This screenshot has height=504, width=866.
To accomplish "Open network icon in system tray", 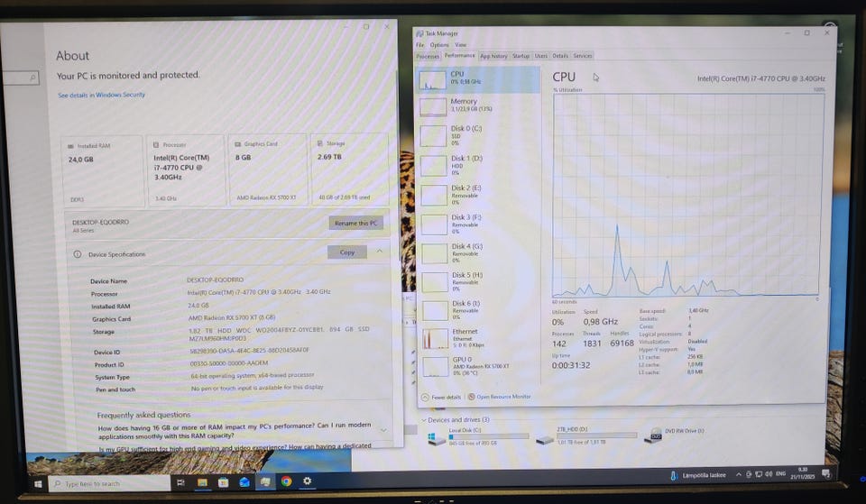I will pos(759,474).
